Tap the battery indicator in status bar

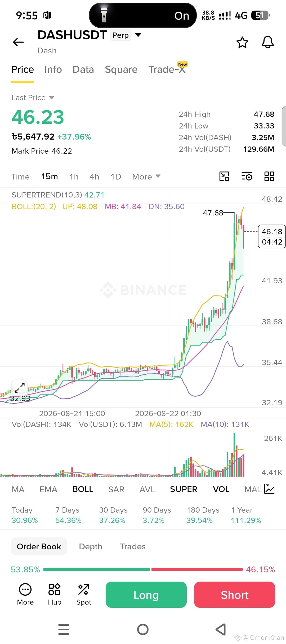pos(261,15)
